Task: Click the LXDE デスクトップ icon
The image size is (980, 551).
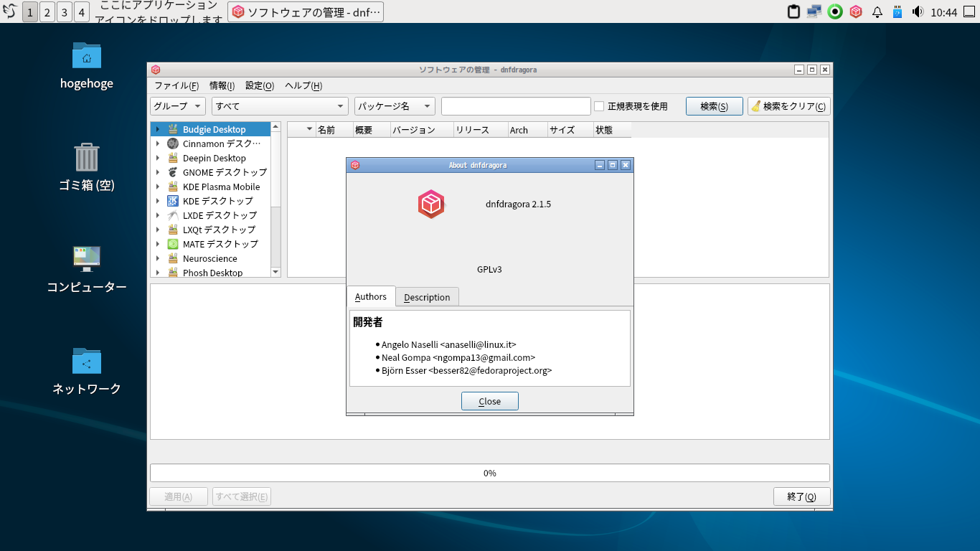Action: pyautogui.click(x=172, y=215)
